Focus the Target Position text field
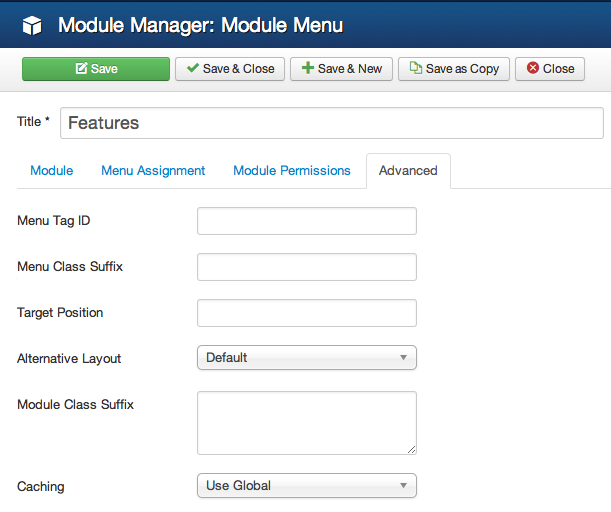Screen dimensions: 611x512 [x=307, y=313]
